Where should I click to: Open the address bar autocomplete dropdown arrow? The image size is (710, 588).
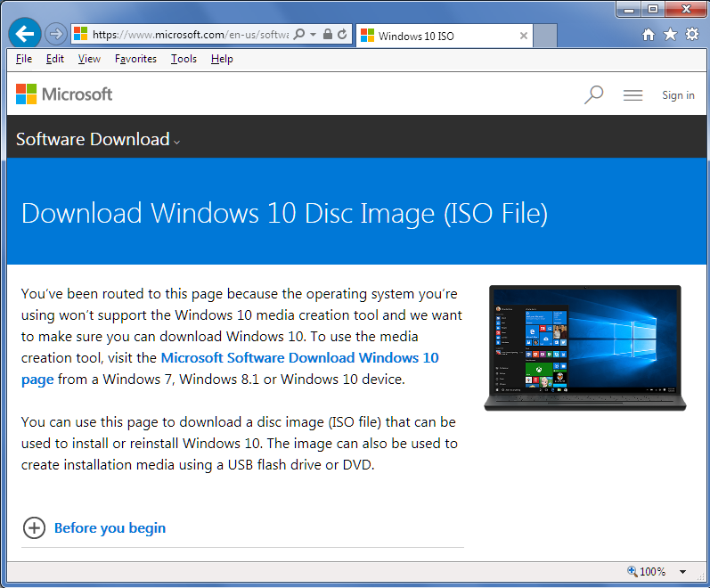pos(313,35)
